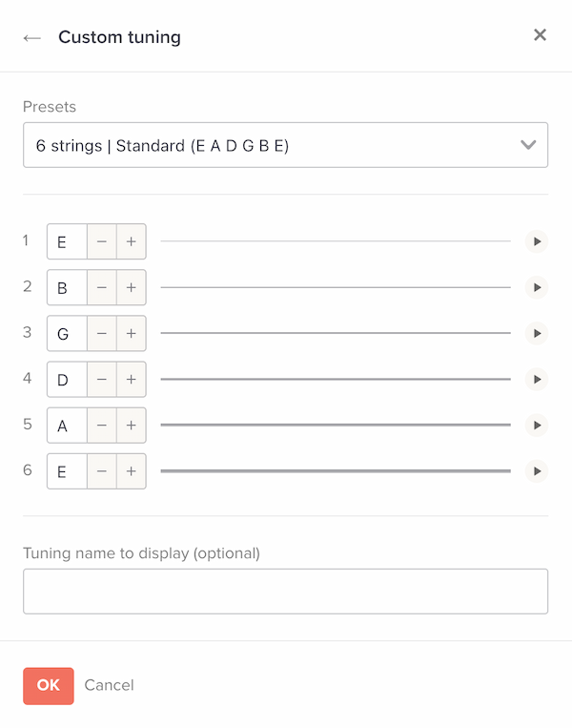Preview string 3 note G
The width and height of the screenshot is (572, 728).
pyautogui.click(x=537, y=333)
